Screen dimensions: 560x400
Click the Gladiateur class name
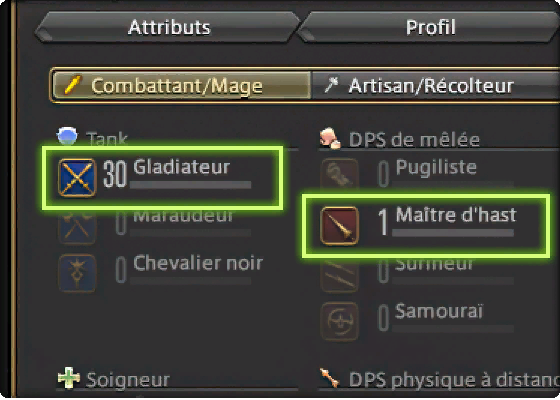tap(181, 167)
